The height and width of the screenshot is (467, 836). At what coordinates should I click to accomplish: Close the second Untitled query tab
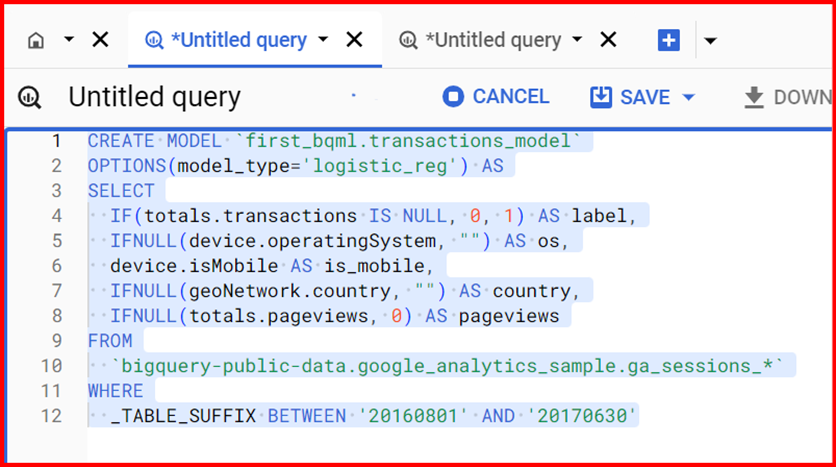point(608,39)
